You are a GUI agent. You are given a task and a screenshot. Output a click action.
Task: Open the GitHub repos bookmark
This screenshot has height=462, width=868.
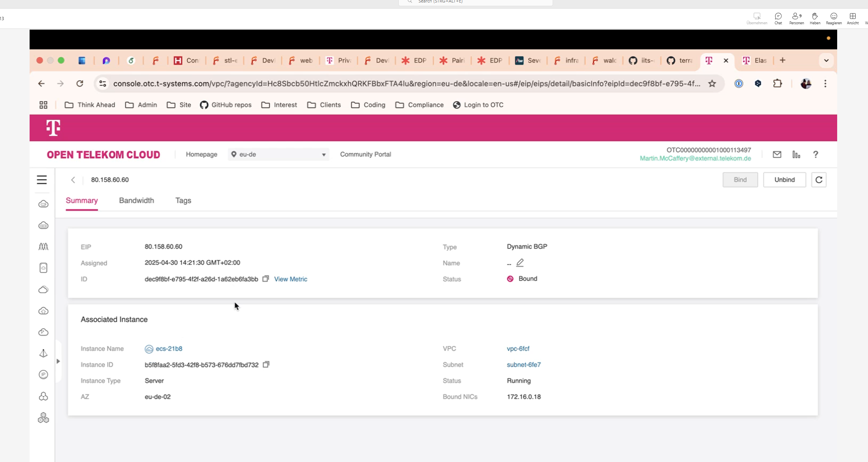225,105
